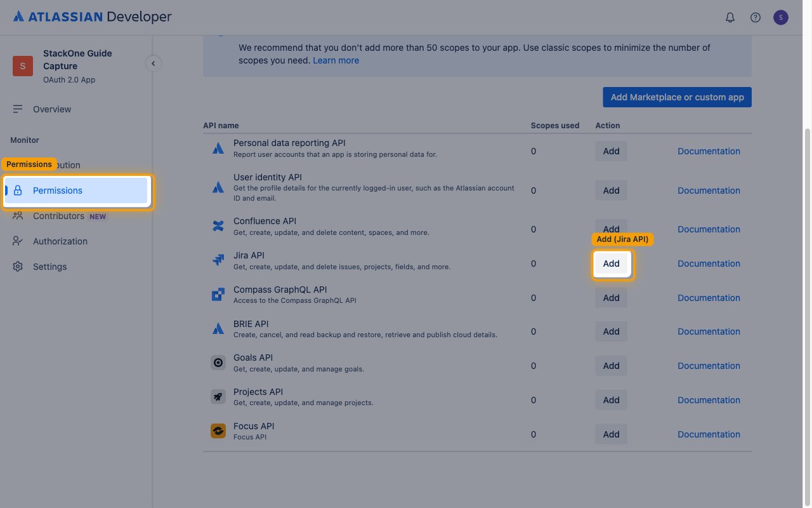Click Add Marketplace or custom app

pos(677,97)
